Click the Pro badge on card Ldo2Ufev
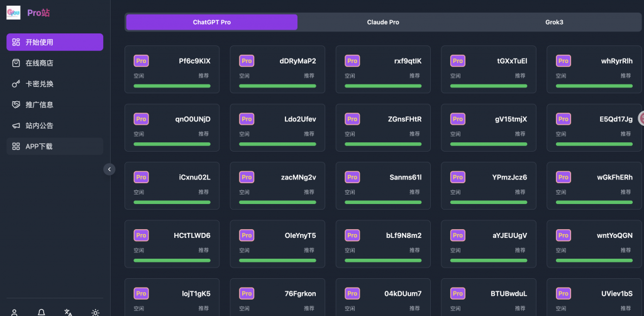Image resolution: width=644 pixels, height=316 pixels. click(x=247, y=119)
